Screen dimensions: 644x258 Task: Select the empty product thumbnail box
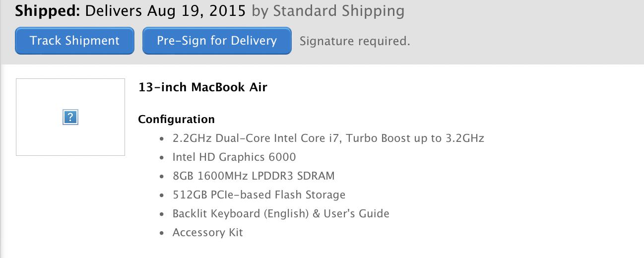(70, 117)
